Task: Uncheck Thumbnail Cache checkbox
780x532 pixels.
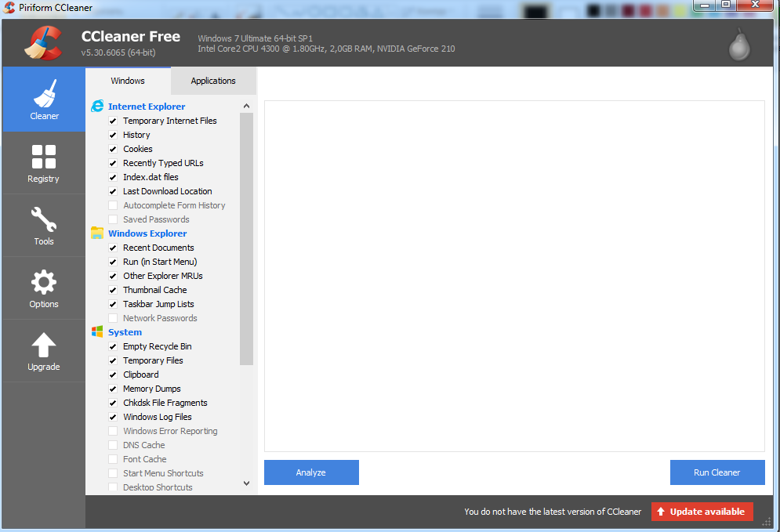Action: pos(113,290)
